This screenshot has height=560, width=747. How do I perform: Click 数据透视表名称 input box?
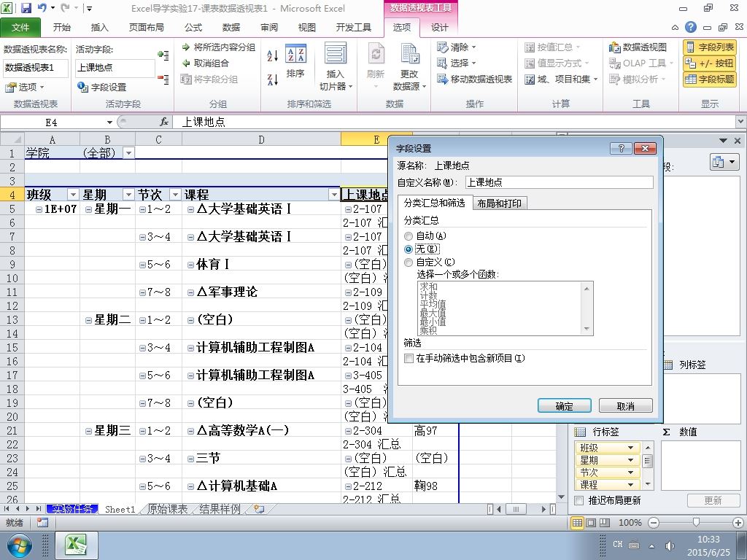[35, 68]
